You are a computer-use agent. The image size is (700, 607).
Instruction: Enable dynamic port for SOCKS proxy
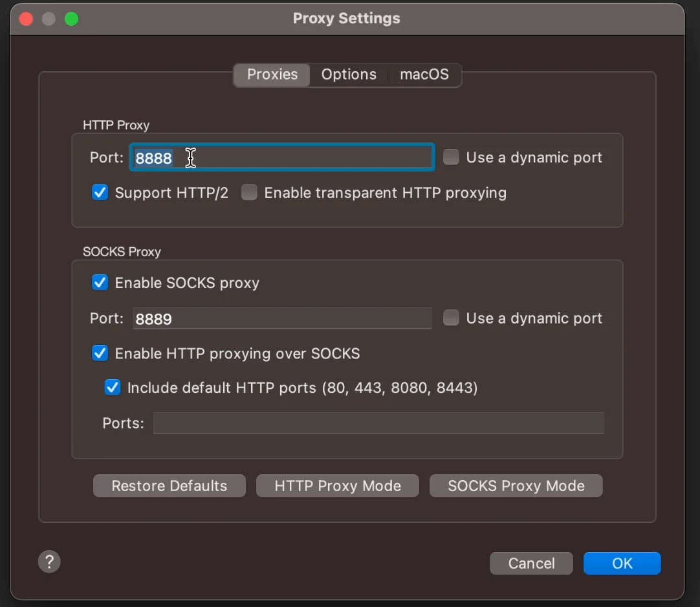(x=450, y=318)
